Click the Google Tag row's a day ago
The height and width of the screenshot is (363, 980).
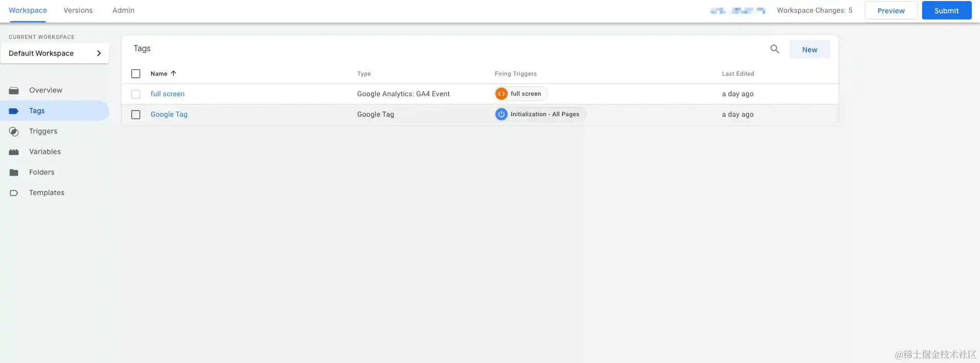coord(738,114)
